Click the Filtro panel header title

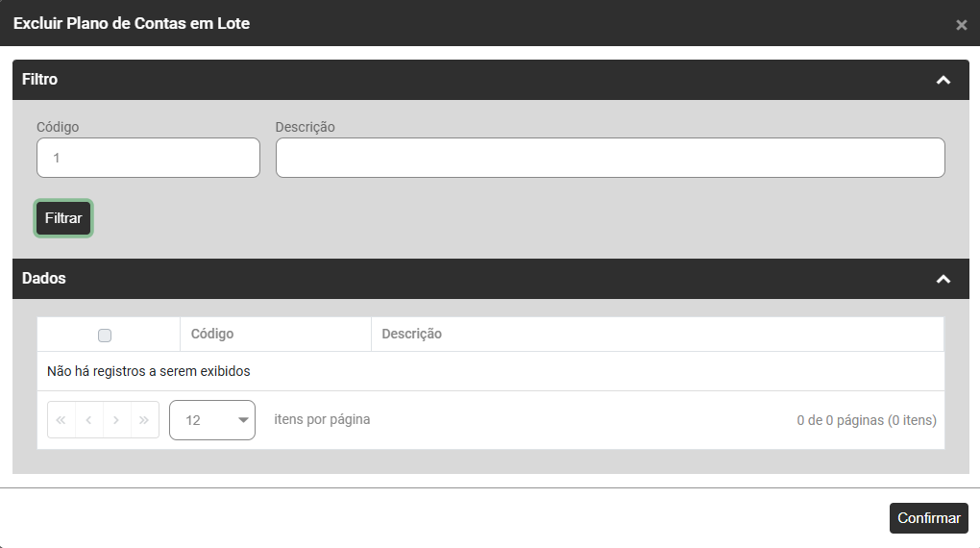tap(40, 80)
